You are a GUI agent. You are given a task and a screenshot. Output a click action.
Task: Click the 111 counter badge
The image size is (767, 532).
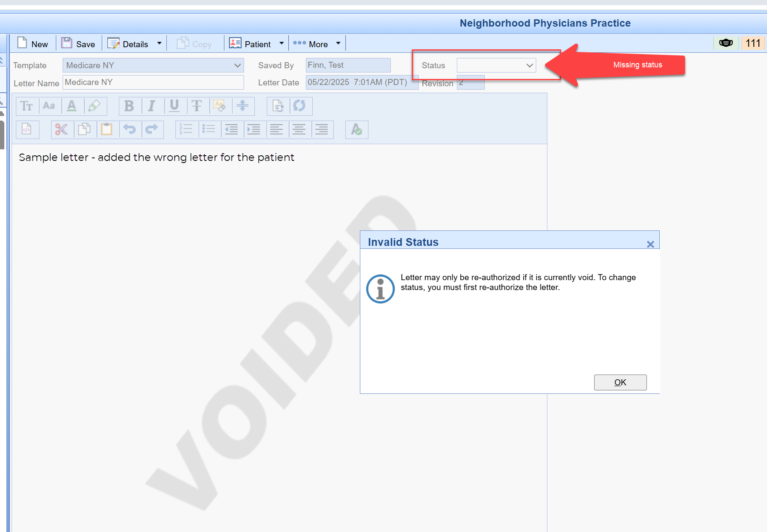pyautogui.click(x=753, y=43)
